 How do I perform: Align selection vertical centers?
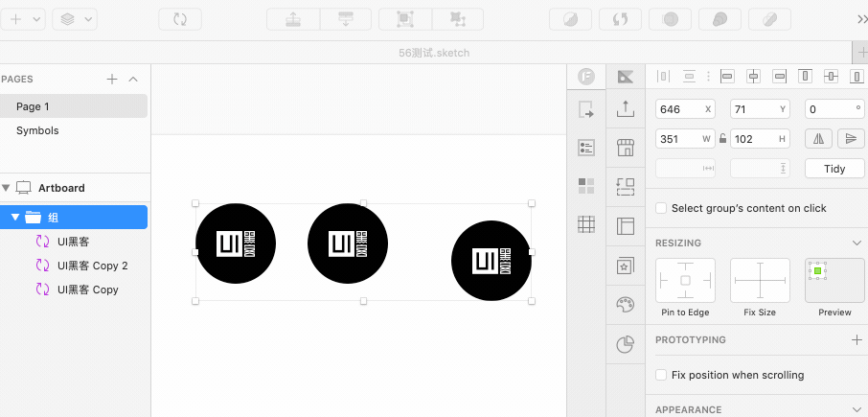(x=831, y=77)
